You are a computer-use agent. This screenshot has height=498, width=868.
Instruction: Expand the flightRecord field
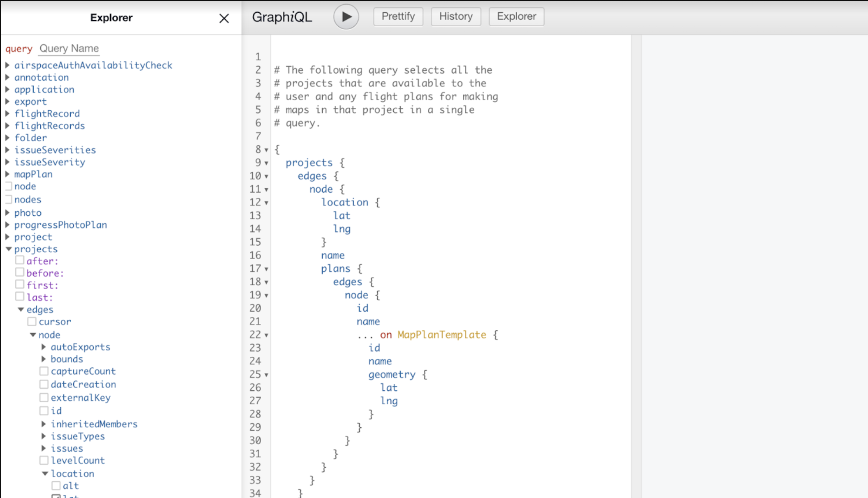[8, 114]
